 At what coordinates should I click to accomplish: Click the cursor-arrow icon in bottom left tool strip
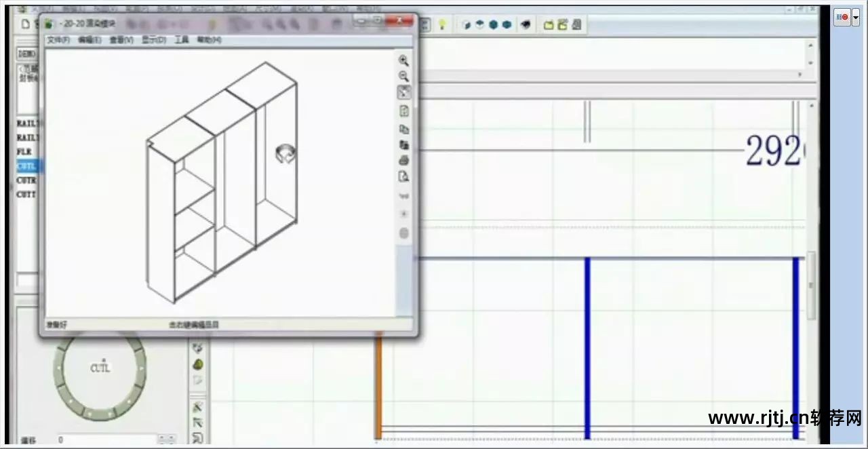coord(197,422)
